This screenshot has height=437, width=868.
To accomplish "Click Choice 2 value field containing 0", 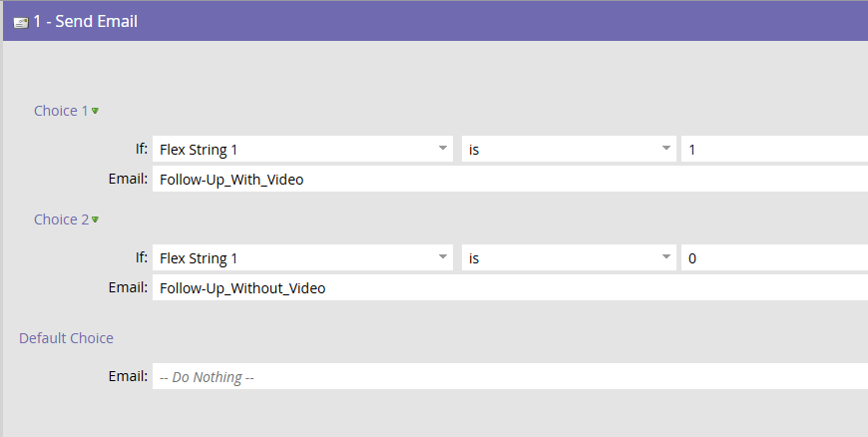I will [773, 258].
